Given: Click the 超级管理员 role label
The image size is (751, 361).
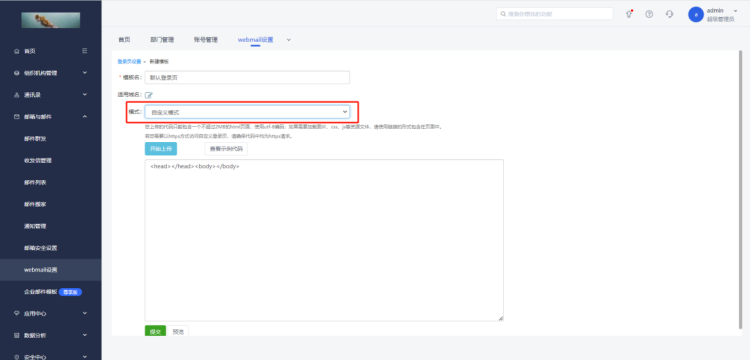Looking at the screenshot, I should pos(720,20).
